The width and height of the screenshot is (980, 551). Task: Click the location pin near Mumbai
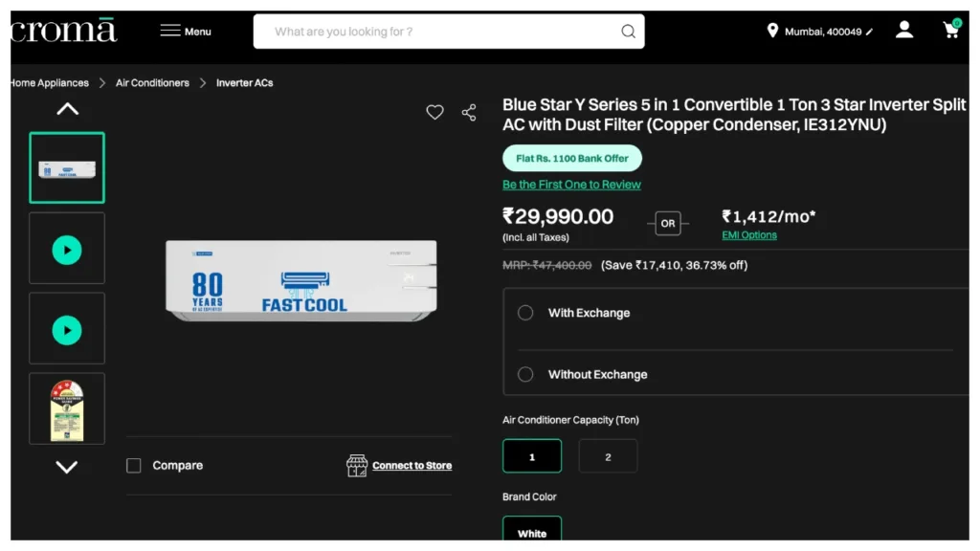(774, 30)
